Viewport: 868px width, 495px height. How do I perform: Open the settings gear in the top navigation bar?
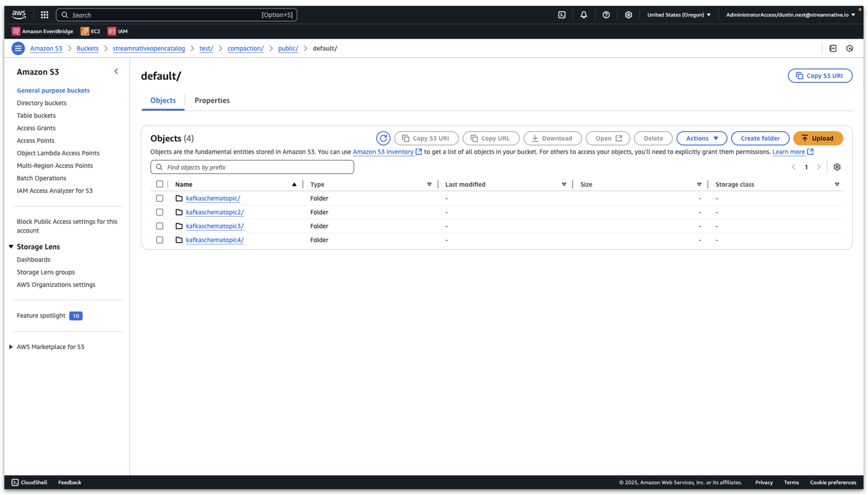click(628, 14)
